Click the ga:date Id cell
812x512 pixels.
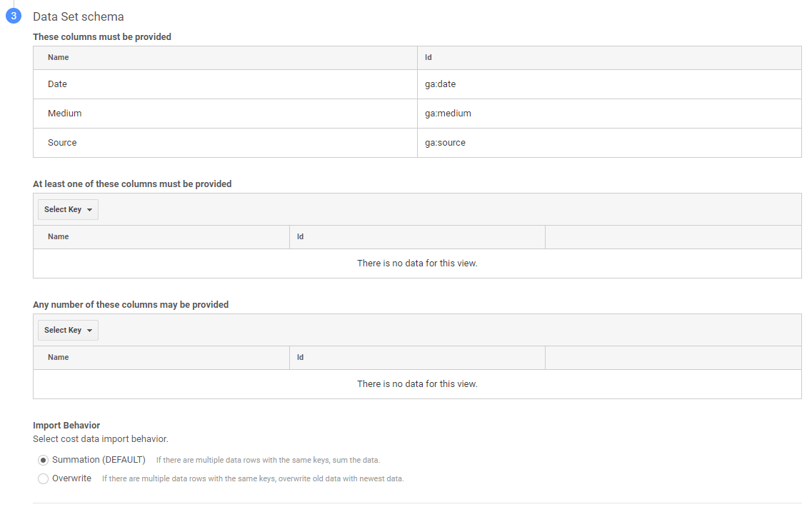[440, 84]
